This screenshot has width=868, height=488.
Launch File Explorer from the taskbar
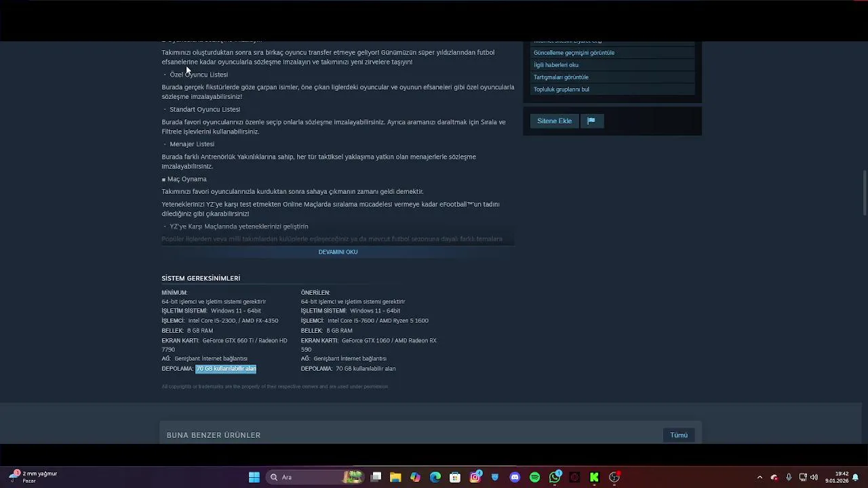click(395, 477)
